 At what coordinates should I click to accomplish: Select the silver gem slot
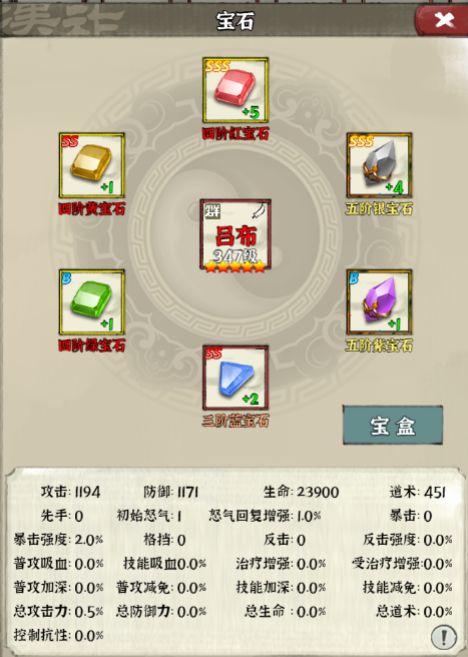(379, 165)
